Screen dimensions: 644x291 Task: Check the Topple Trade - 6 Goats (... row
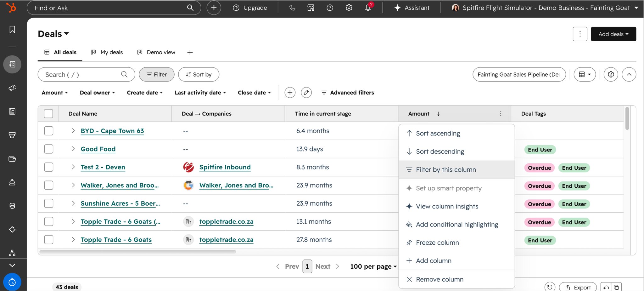tap(48, 222)
